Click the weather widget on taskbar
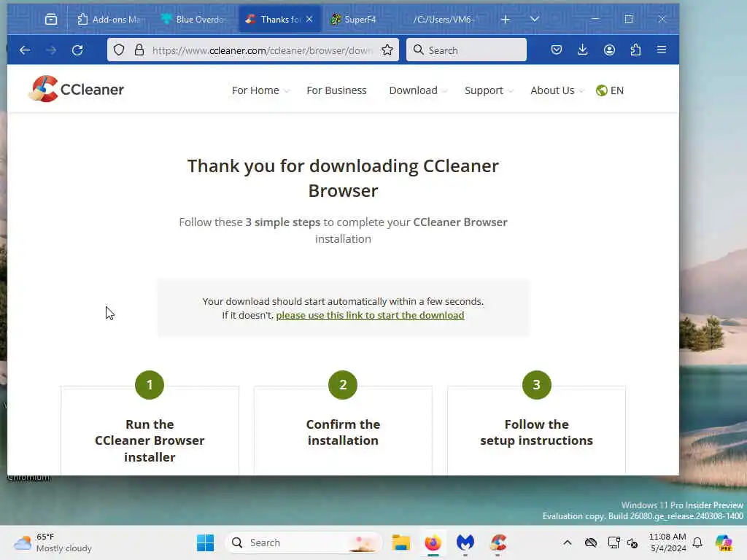The image size is (747, 560). point(53,542)
